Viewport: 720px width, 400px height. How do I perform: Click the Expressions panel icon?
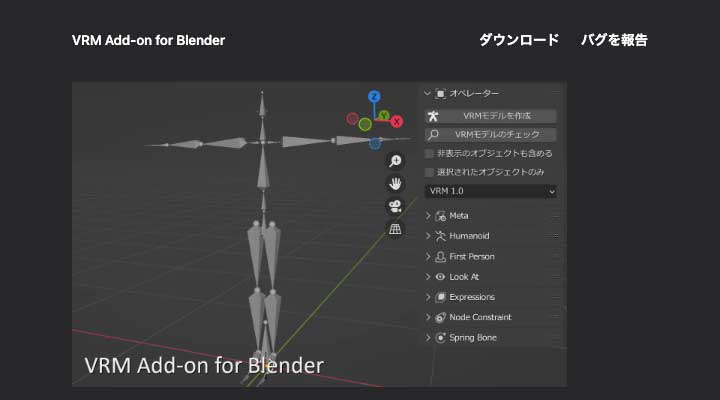point(440,297)
